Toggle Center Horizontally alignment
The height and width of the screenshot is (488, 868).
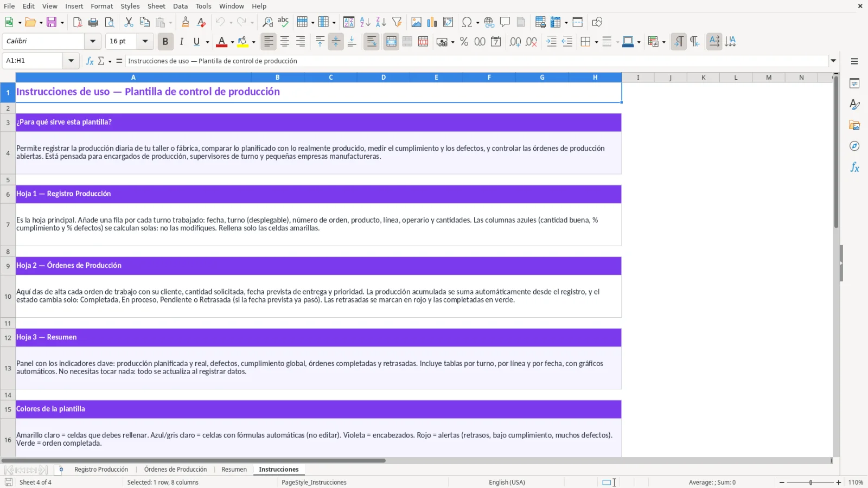click(284, 42)
